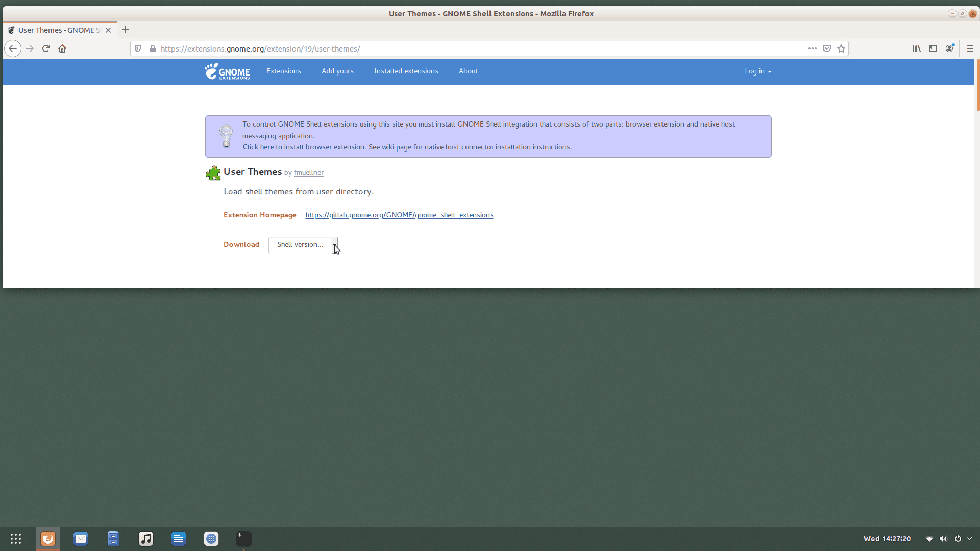980x551 pixels.
Task: Click the GNOME Extensions logo
Action: coord(227,71)
